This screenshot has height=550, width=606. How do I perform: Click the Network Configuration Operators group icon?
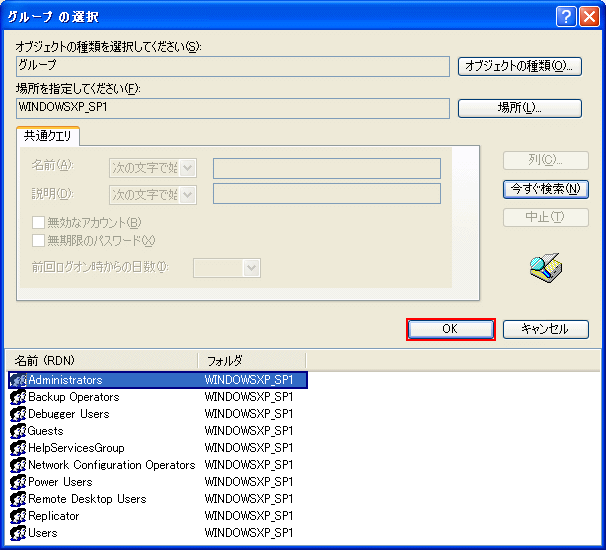click(x=18, y=465)
